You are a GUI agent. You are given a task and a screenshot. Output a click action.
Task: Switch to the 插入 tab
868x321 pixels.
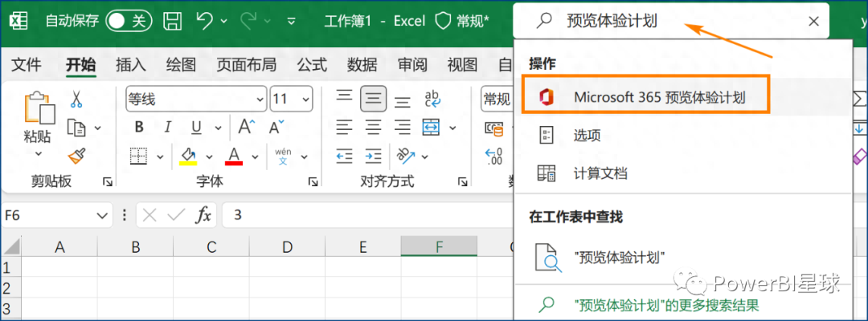[131, 65]
